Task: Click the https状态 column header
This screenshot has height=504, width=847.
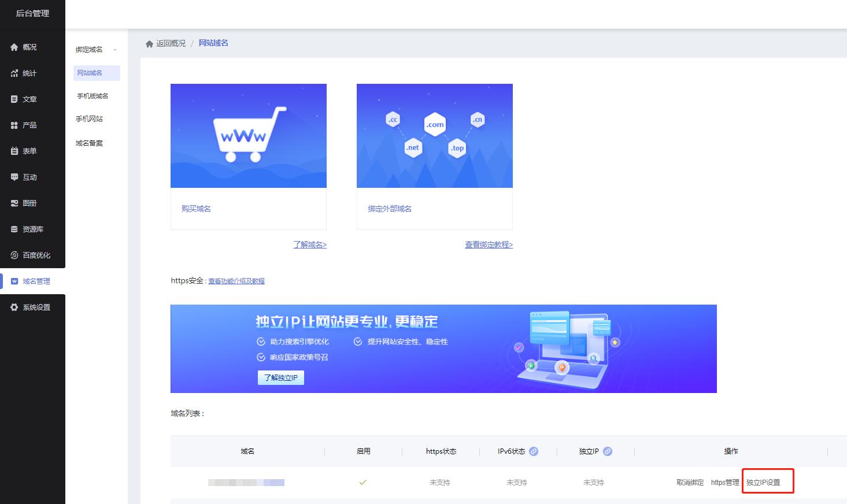Action: coord(441,451)
